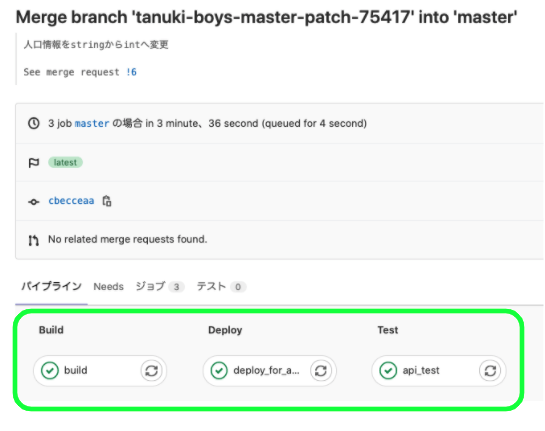The width and height of the screenshot is (545, 431).
Task: Click the api_test success status icon
Action: (x=388, y=371)
